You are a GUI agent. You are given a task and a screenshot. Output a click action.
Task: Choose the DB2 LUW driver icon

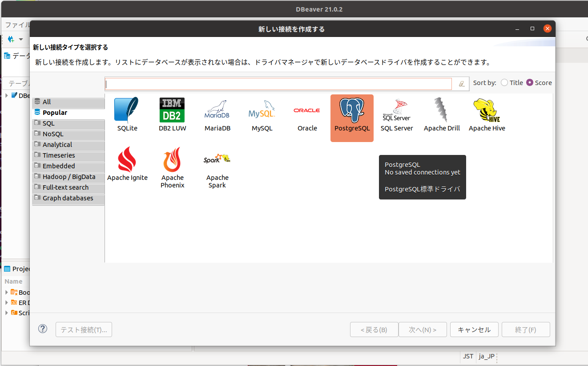click(172, 110)
